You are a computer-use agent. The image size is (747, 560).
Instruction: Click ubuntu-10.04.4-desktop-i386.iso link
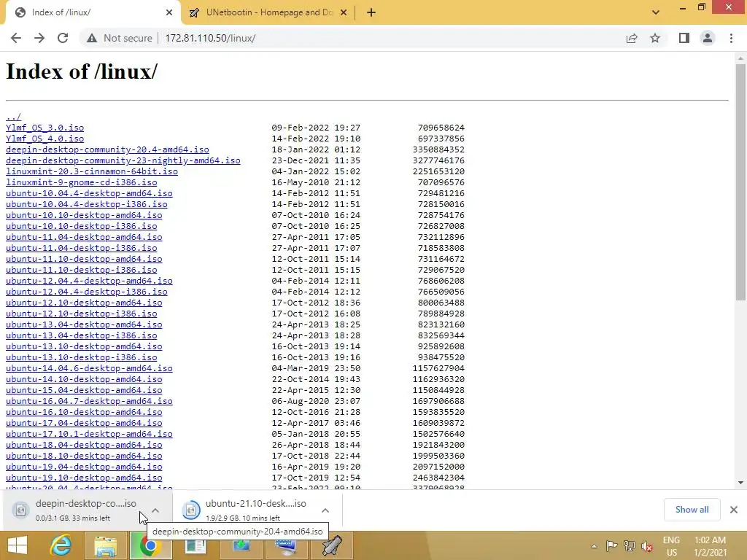pos(87,204)
